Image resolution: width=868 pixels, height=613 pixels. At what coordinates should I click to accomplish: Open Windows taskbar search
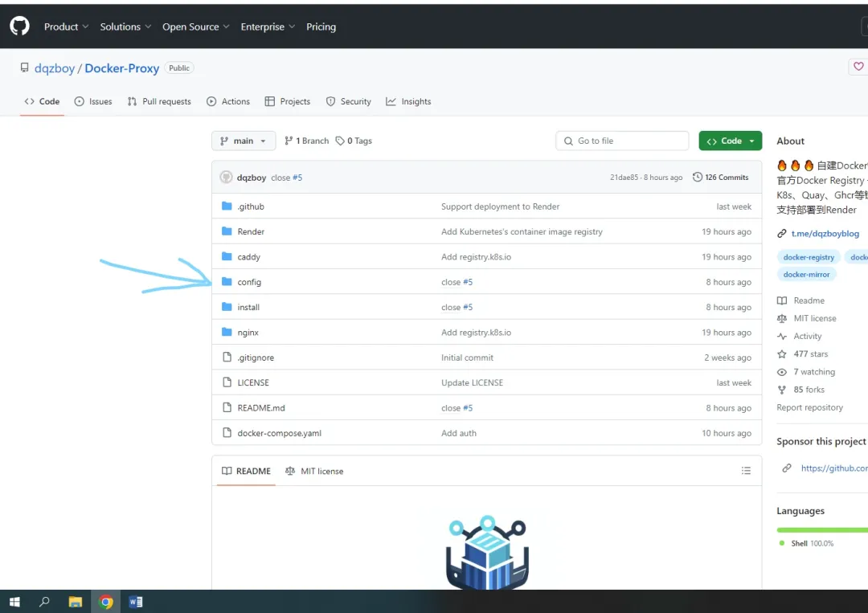click(44, 602)
